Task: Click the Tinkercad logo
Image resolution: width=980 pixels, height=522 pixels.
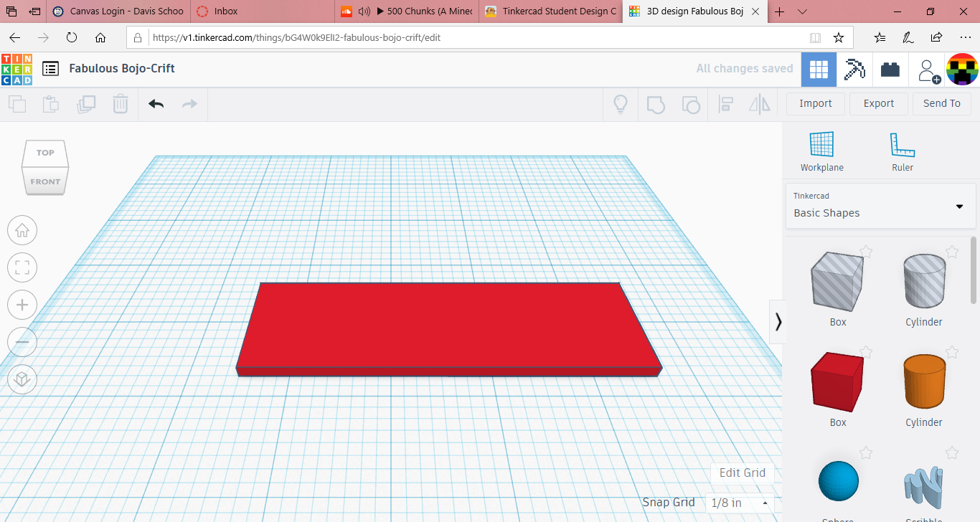Action: pos(17,69)
